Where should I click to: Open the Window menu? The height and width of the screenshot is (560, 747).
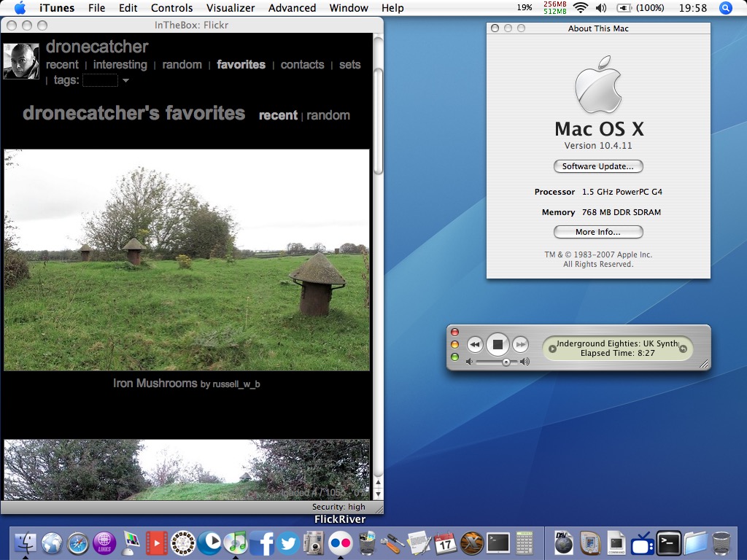pos(349,7)
